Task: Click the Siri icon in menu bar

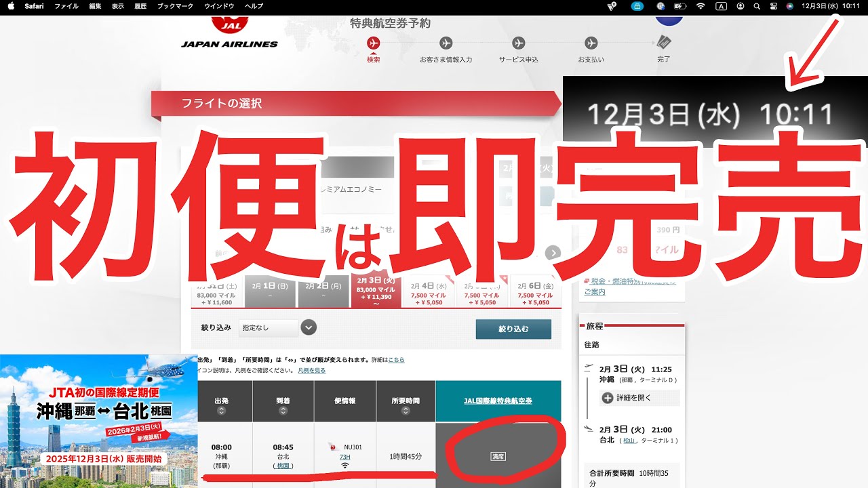Action: (x=790, y=5)
